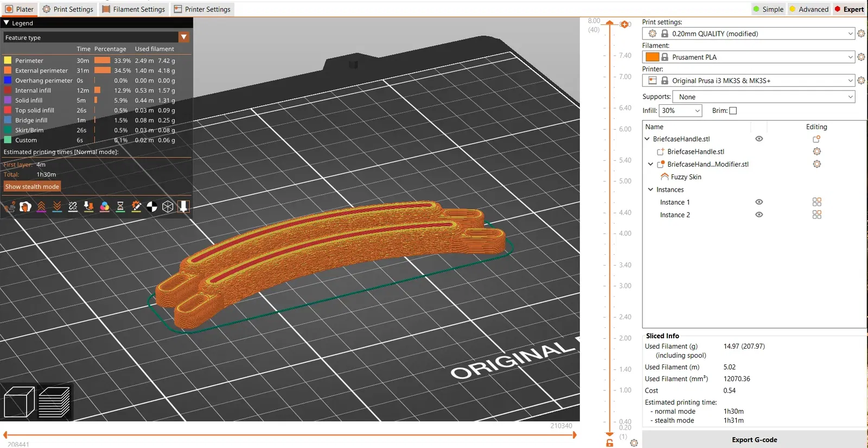This screenshot has height=448, width=868.
Task: Open Filament preset dropdown
Action: (749, 57)
